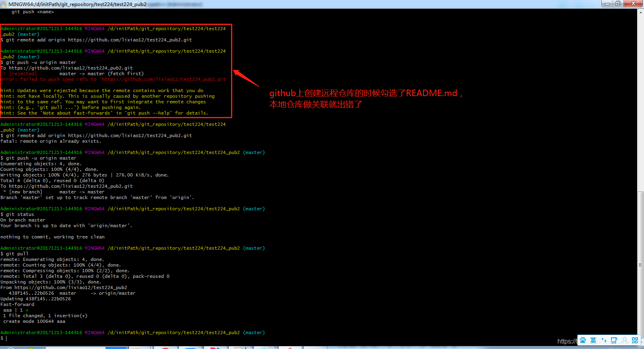Click 'fatal: remote origin already exists.' line
The image size is (644, 349).
pyautogui.click(x=51, y=141)
